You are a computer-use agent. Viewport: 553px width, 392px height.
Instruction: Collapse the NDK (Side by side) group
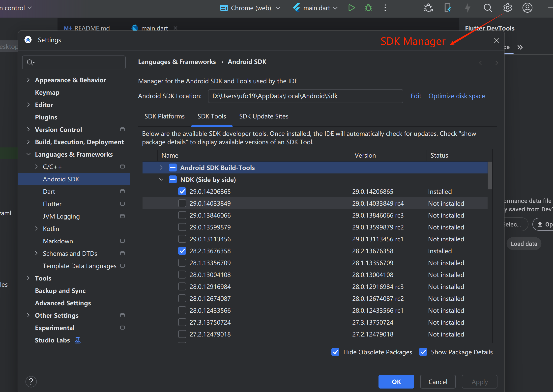pos(161,180)
